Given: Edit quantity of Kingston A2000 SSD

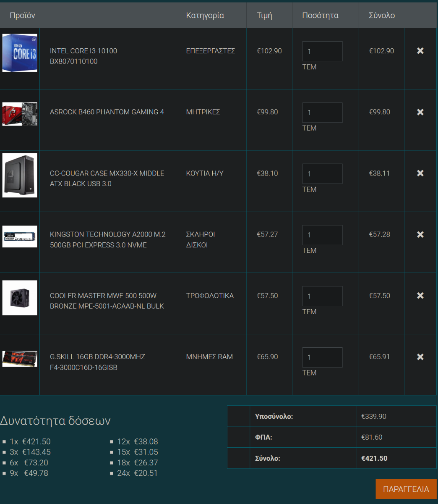Looking at the screenshot, I should coord(322,235).
